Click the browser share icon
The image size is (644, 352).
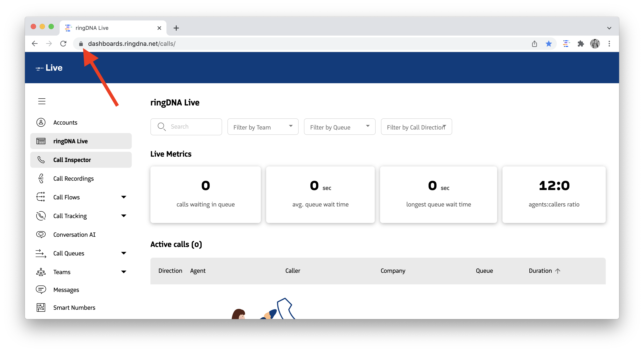pos(535,44)
